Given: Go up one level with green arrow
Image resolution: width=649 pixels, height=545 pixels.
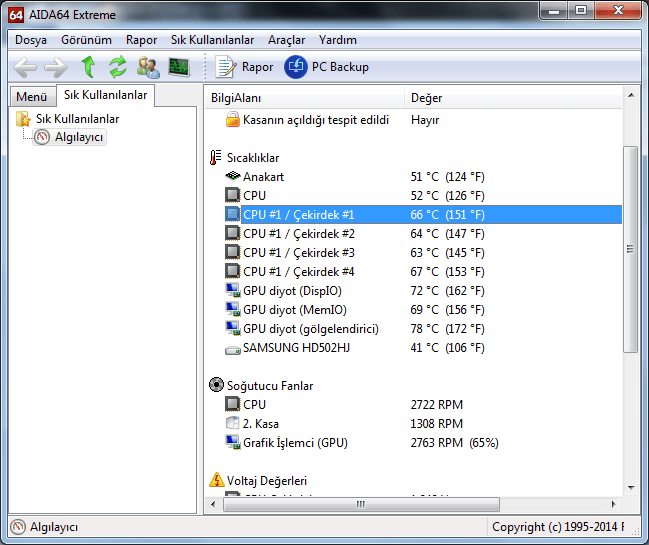Looking at the screenshot, I should pos(88,67).
